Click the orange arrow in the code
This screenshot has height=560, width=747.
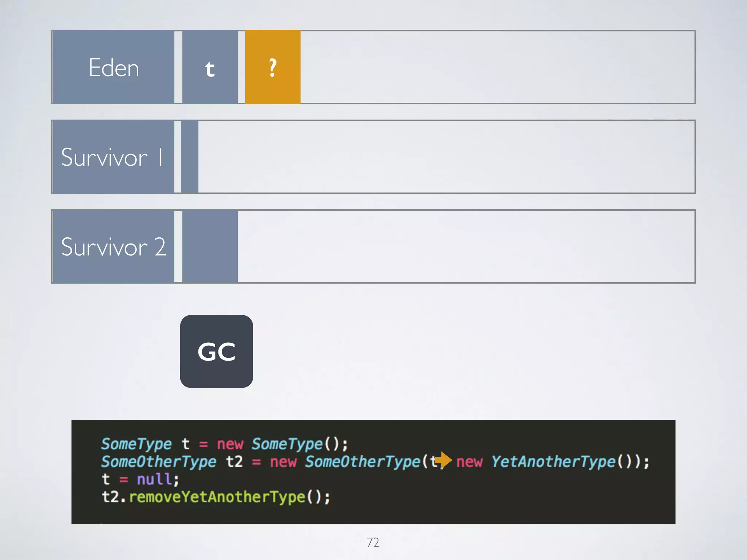(x=443, y=460)
